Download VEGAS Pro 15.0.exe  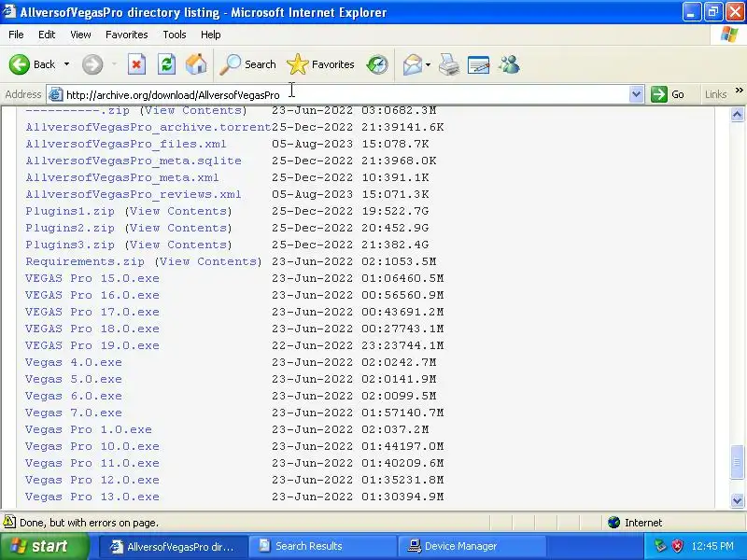92,278
